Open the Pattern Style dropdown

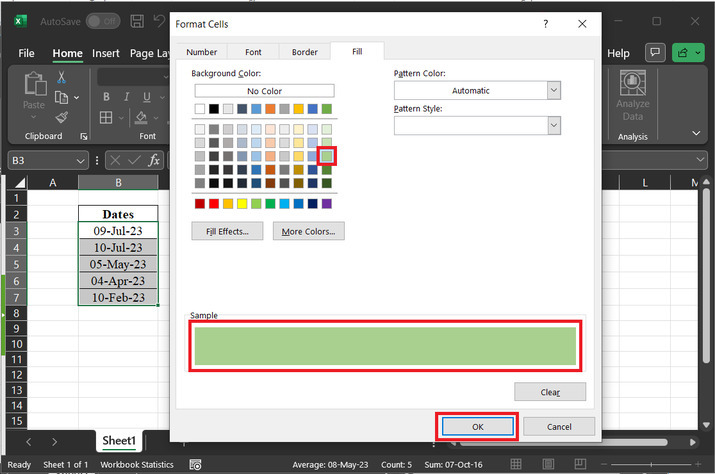(x=554, y=125)
